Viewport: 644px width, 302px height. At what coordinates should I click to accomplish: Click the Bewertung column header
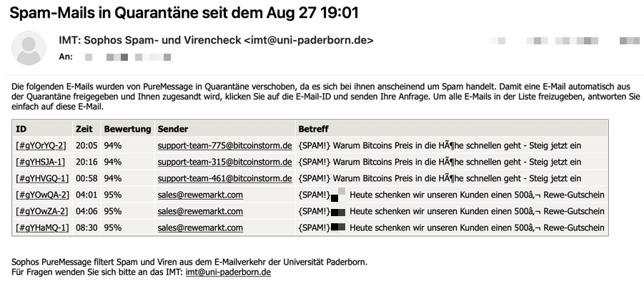coord(127,129)
